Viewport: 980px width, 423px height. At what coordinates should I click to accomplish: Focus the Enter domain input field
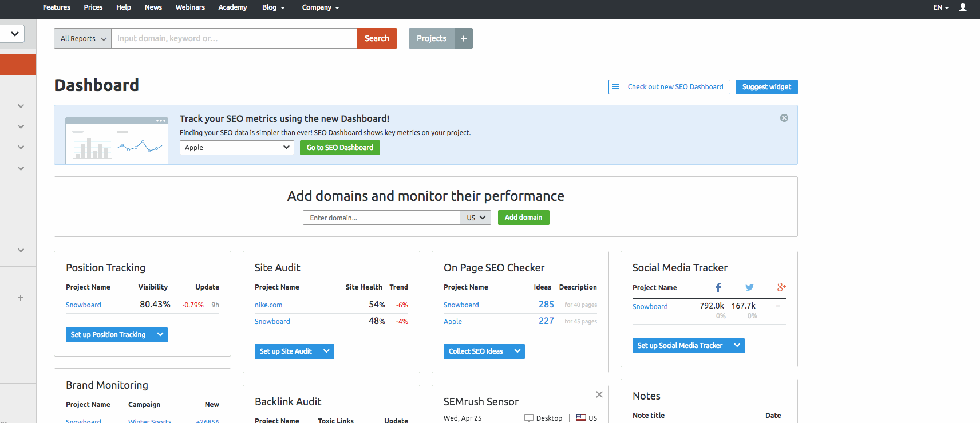(x=381, y=218)
